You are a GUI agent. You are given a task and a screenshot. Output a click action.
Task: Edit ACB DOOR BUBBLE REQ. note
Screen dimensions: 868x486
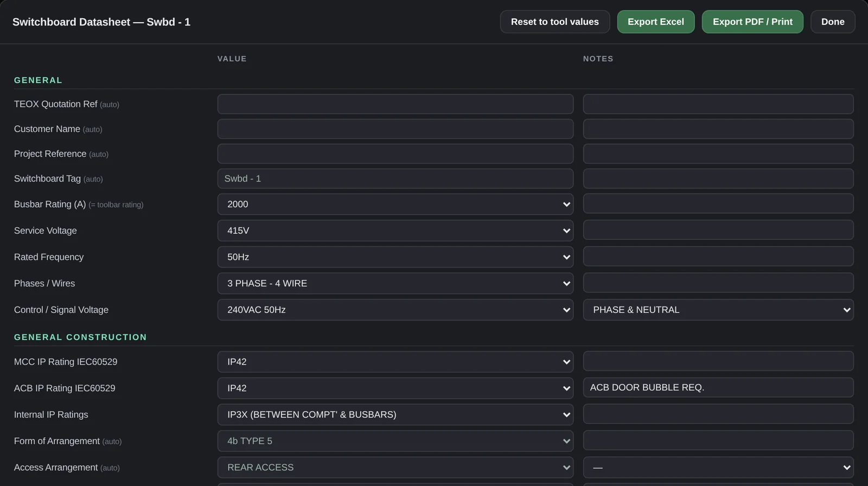click(x=718, y=388)
